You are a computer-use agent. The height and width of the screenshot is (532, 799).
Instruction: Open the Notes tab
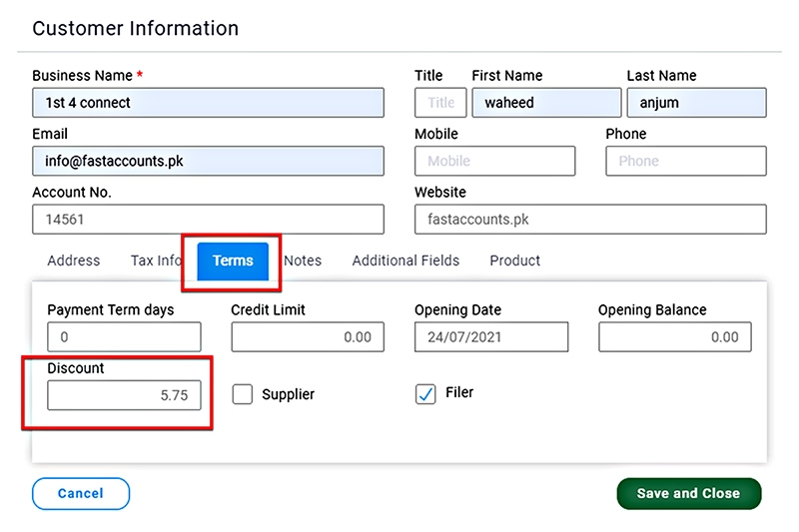pos(303,261)
